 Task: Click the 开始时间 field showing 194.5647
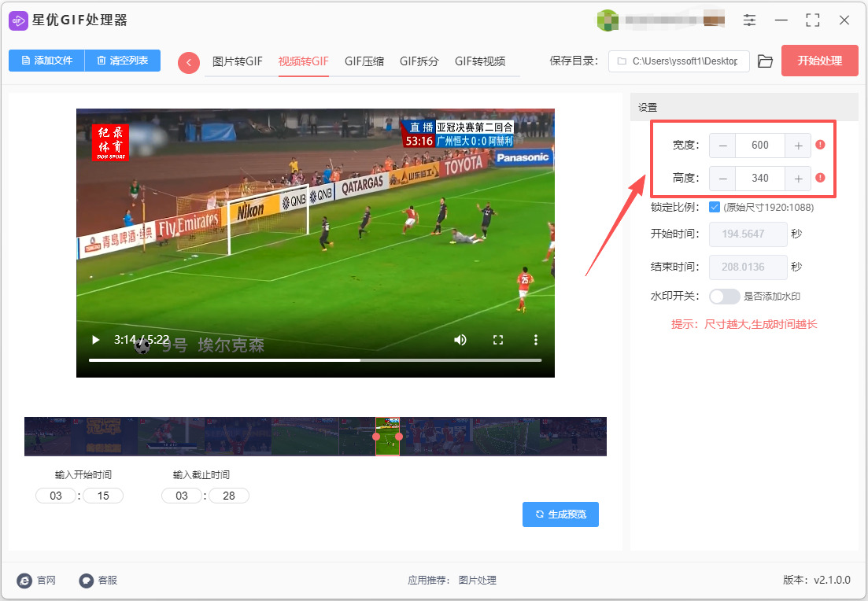tap(748, 234)
